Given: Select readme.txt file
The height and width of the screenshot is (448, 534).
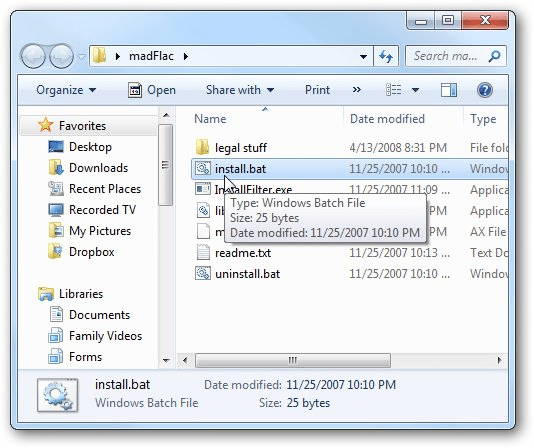Looking at the screenshot, I should click(x=243, y=253).
